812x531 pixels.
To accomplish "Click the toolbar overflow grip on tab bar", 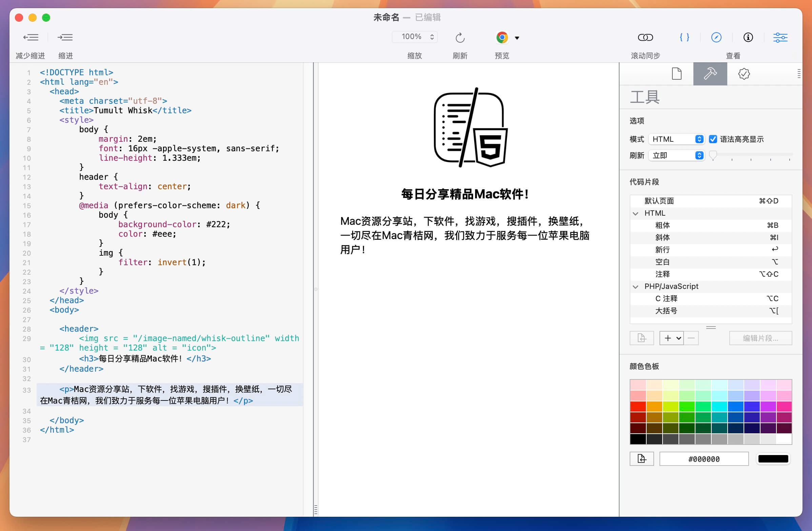I will coord(799,73).
